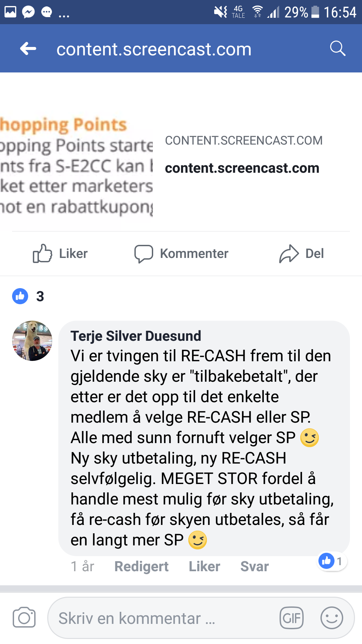Open the content.screencast.com link title

[x=242, y=168]
